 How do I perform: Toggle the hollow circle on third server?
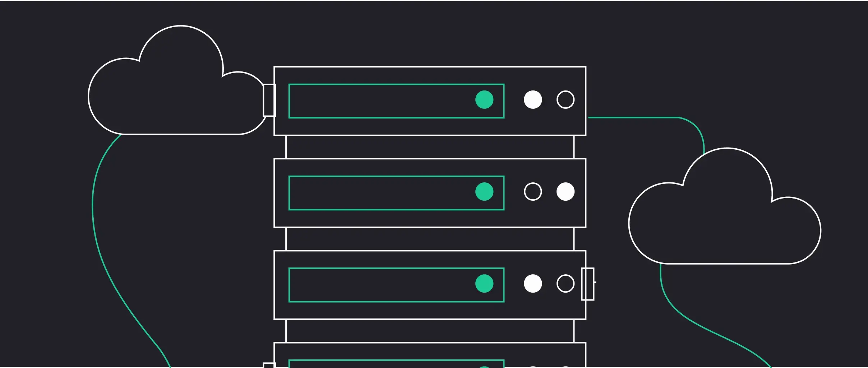coord(565,284)
